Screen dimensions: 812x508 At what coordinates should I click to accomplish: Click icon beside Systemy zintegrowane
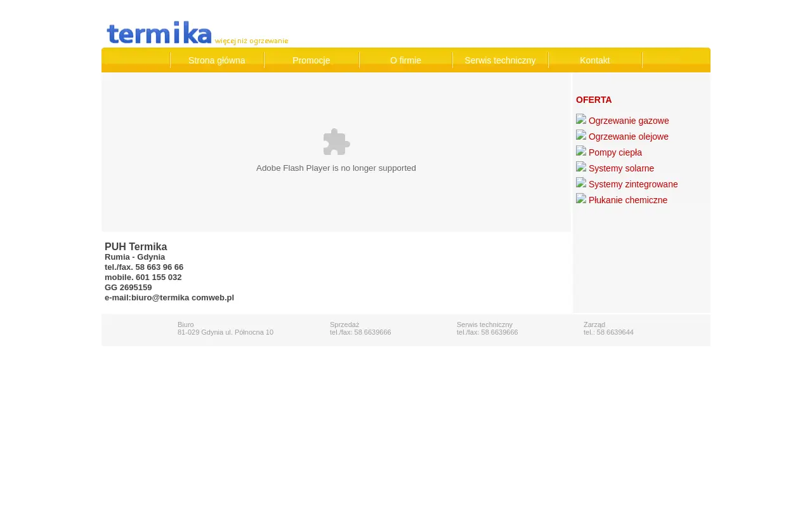click(x=581, y=183)
